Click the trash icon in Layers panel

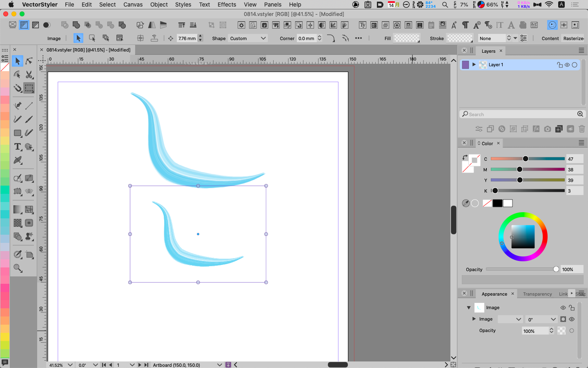tap(582, 129)
